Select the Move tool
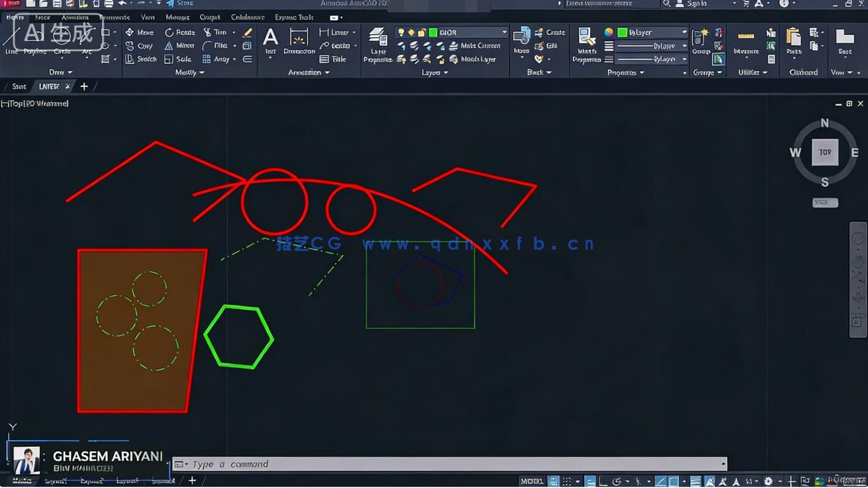 [x=141, y=32]
